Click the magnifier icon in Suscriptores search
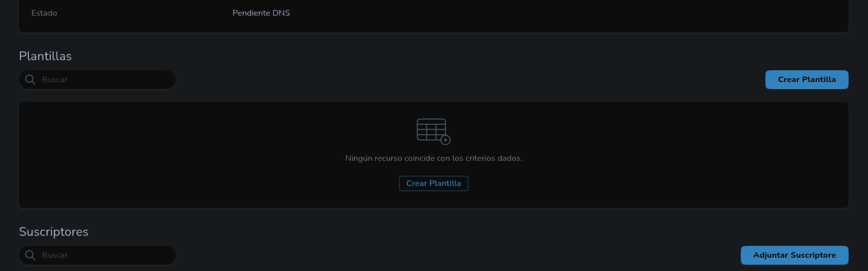 click(30, 255)
